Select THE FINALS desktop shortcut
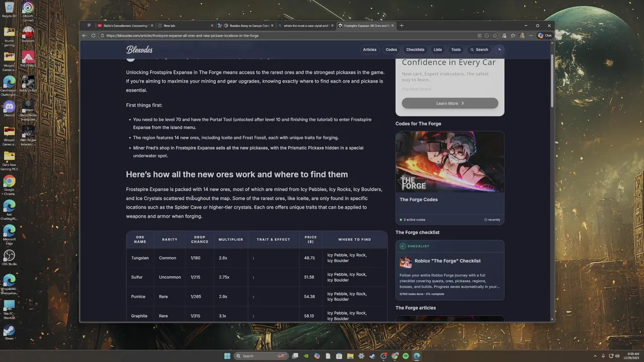The image size is (644, 362). point(28,59)
